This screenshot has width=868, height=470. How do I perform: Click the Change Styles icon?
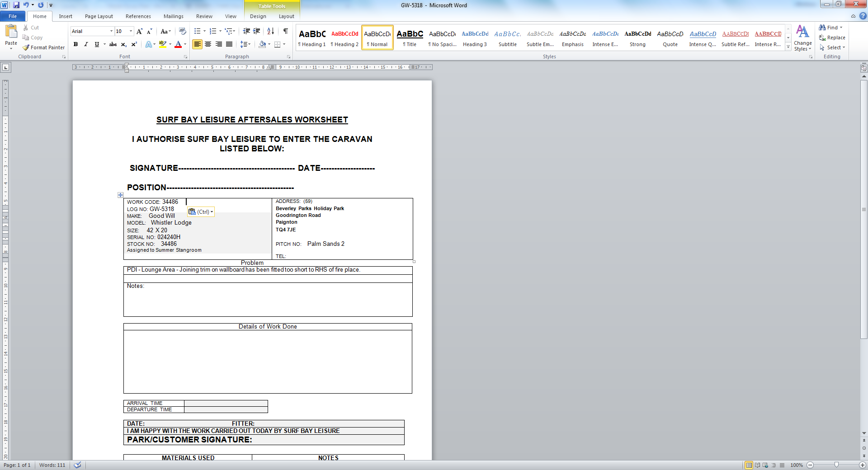pos(802,38)
